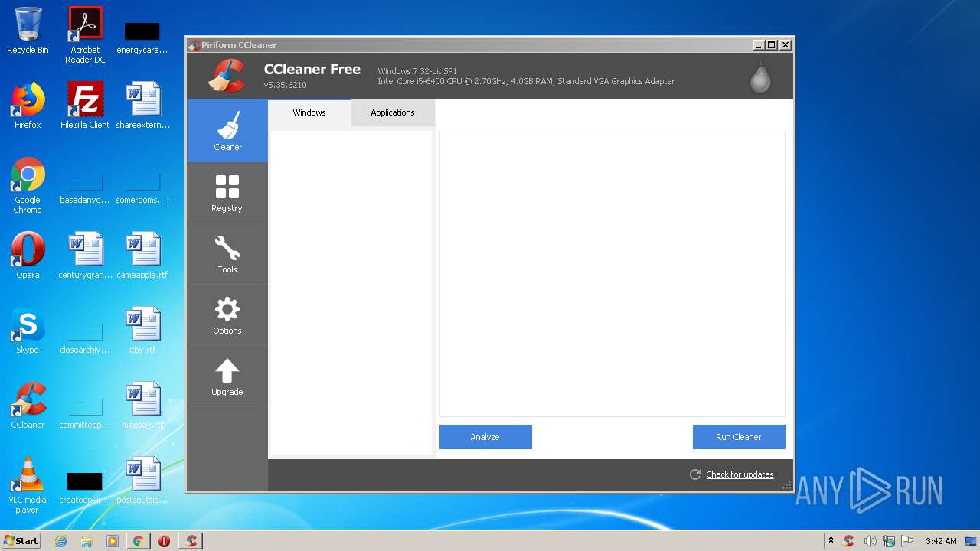Image resolution: width=980 pixels, height=551 pixels.
Task: Maximize the CCleaner window
Action: pyautogui.click(x=772, y=45)
